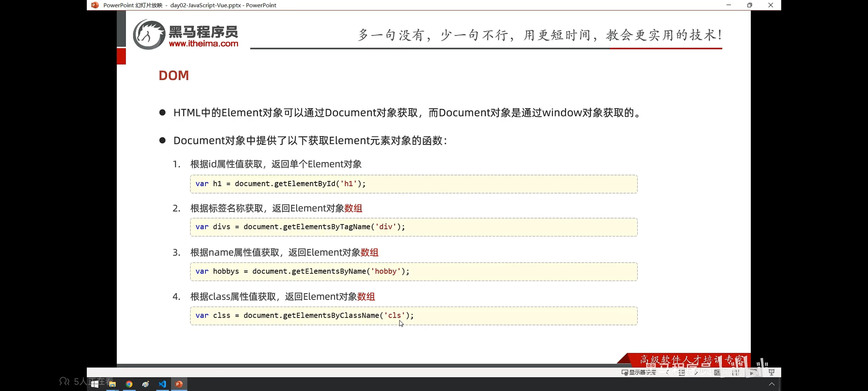Image resolution: width=868 pixels, height=391 pixels.
Task: Click the slogan text in slide header
Action: click(x=540, y=35)
